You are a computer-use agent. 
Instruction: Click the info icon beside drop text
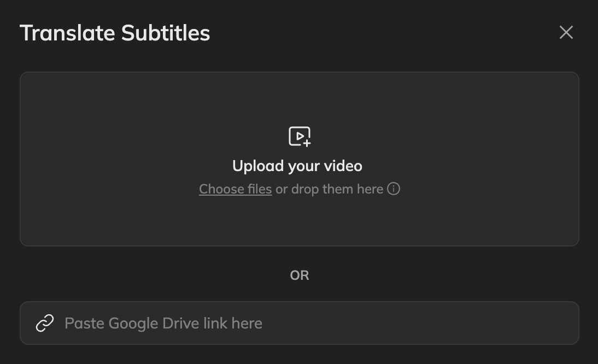(x=394, y=189)
